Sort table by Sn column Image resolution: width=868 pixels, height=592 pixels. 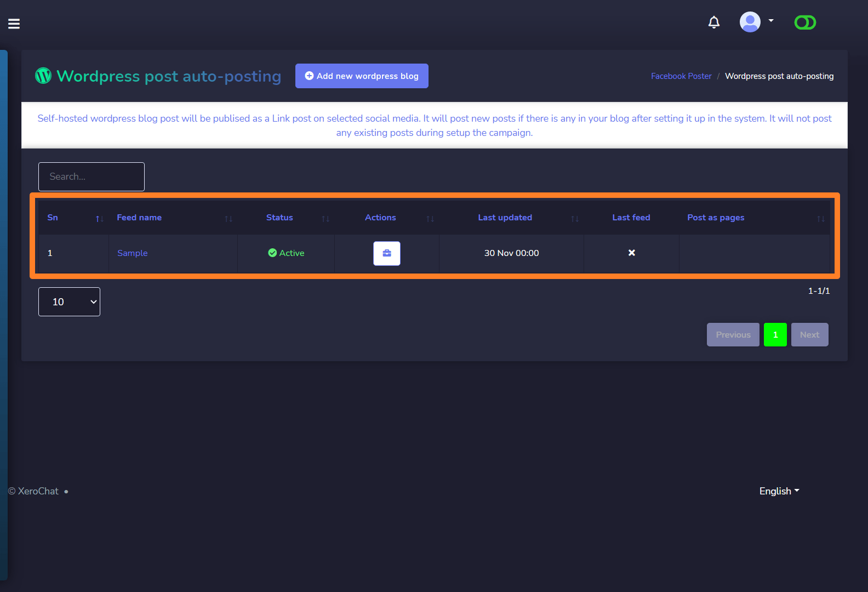click(74, 218)
